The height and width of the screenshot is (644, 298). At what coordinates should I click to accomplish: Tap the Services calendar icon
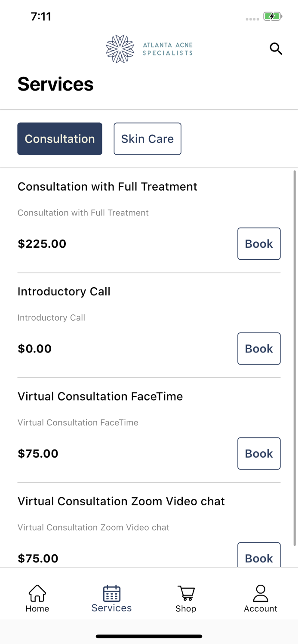tap(111, 593)
